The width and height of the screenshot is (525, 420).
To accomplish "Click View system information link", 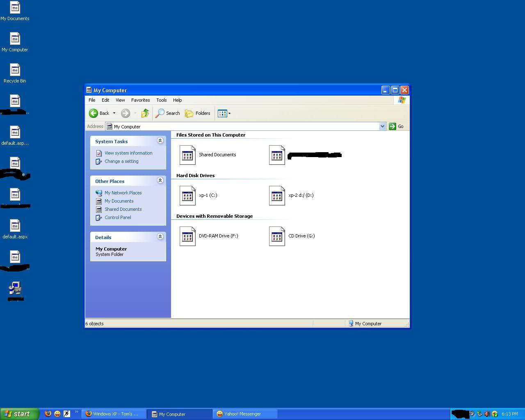I will pyautogui.click(x=128, y=153).
